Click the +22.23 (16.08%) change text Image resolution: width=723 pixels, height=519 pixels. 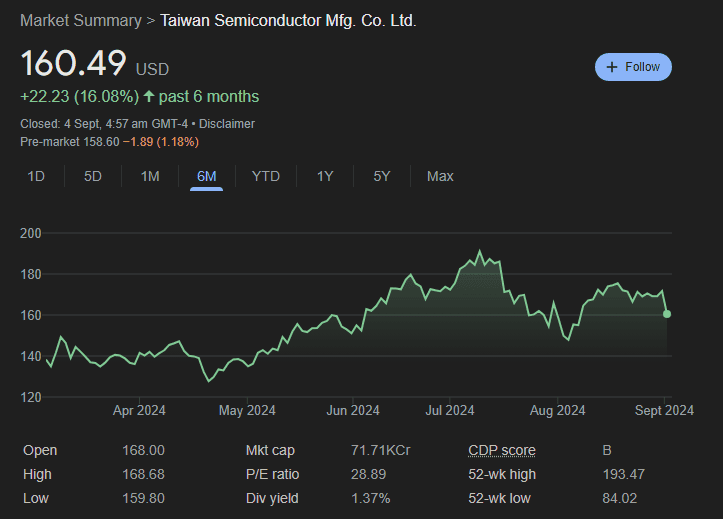[x=80, y=97]
